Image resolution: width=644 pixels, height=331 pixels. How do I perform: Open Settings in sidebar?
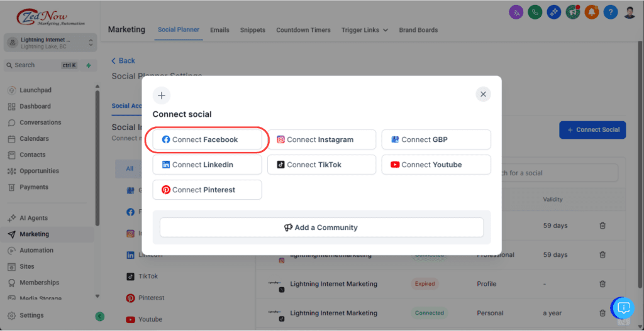[31, 315]
